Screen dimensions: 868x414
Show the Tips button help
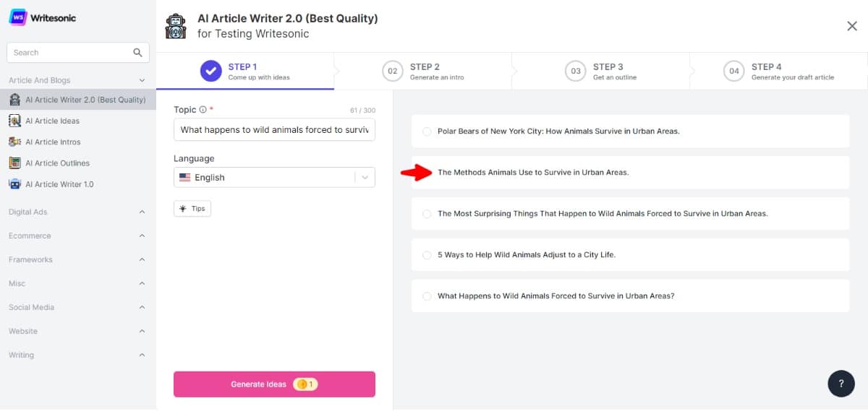(192, 209)
